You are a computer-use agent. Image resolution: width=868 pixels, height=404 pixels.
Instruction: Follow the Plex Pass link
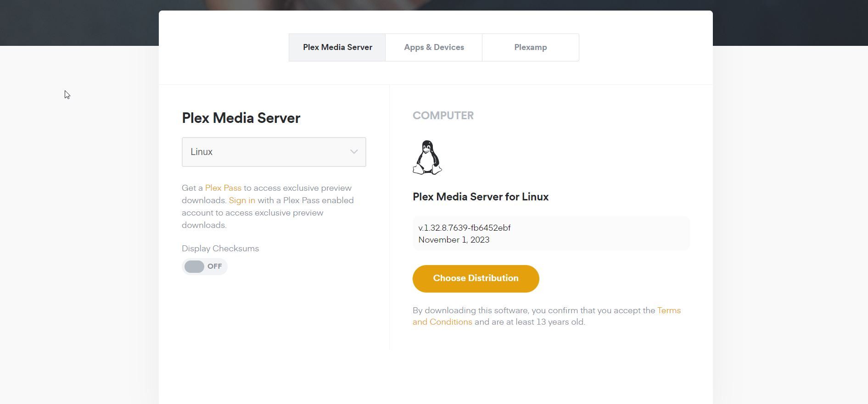(223, 188)
